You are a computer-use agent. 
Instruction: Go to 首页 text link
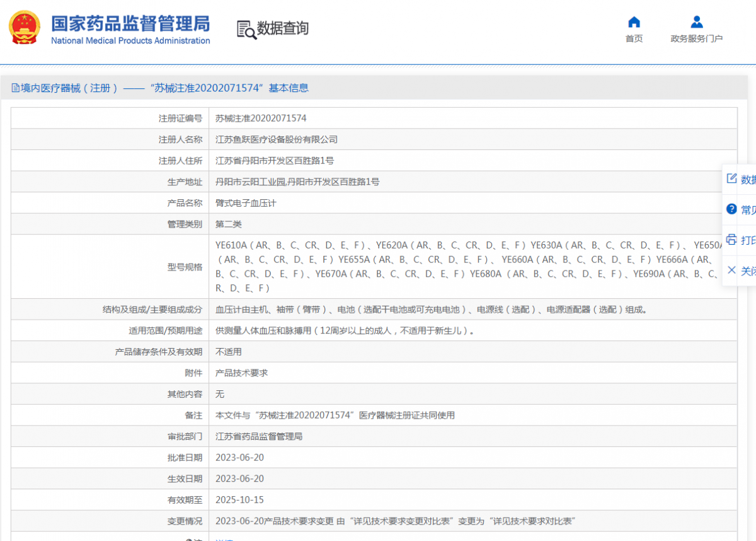(x=634, y=39)
